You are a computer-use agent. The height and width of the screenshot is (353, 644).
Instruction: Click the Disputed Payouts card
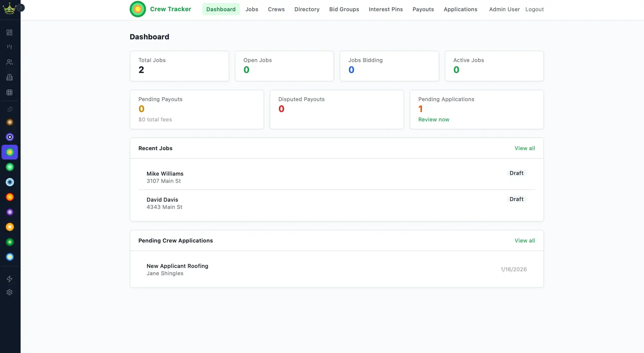[x=336, y=109]
